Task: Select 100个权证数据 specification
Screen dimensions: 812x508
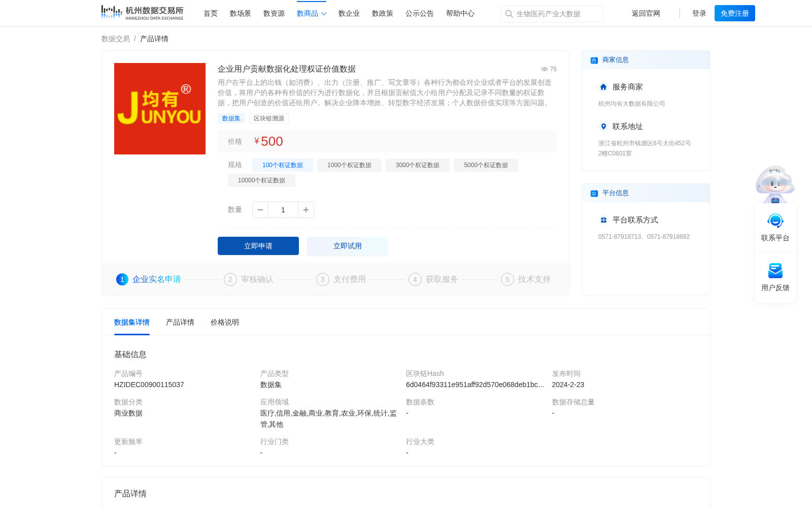Action: [283, 165]
